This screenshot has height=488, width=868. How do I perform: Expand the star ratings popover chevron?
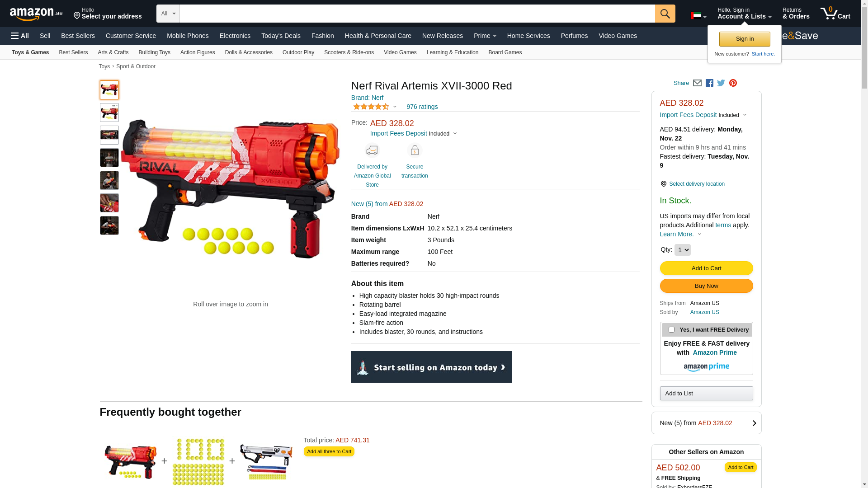pyautogui.click(x=395, y=107)
